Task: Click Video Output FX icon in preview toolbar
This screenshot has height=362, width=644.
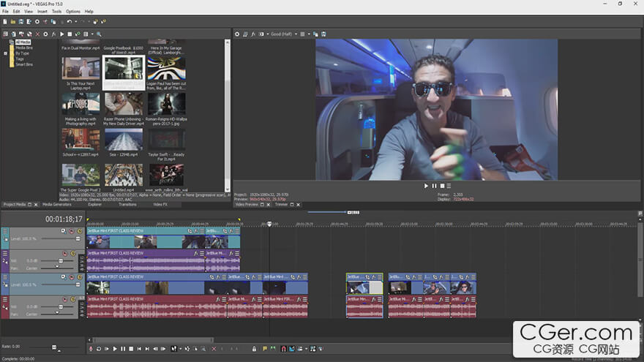Action: tap(253, 34)
